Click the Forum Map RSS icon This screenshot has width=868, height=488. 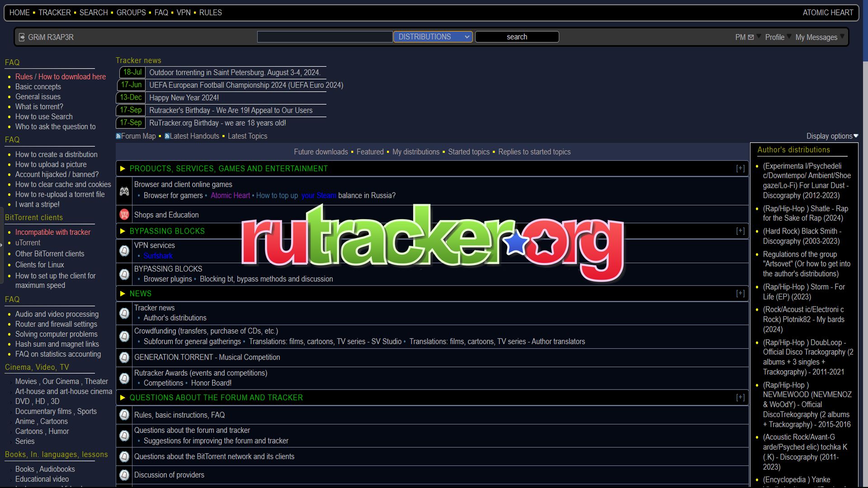pos(118,136)
